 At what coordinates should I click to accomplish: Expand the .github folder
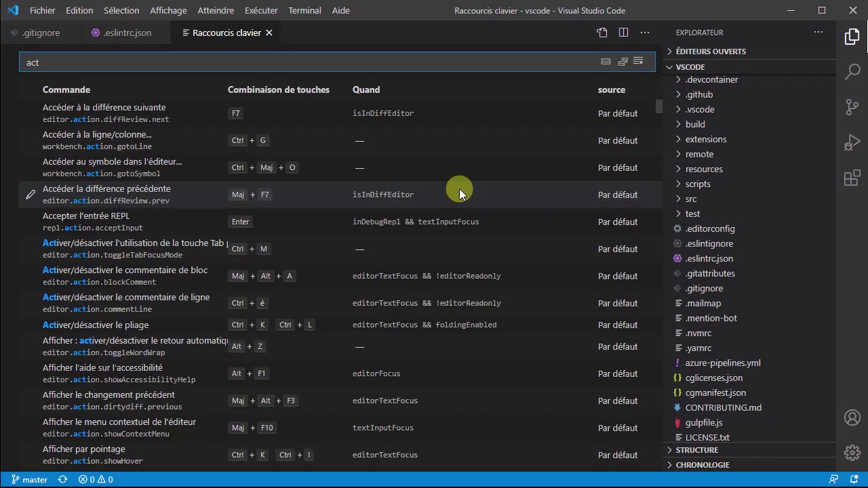pyautogui.click(x=749, y=94)
